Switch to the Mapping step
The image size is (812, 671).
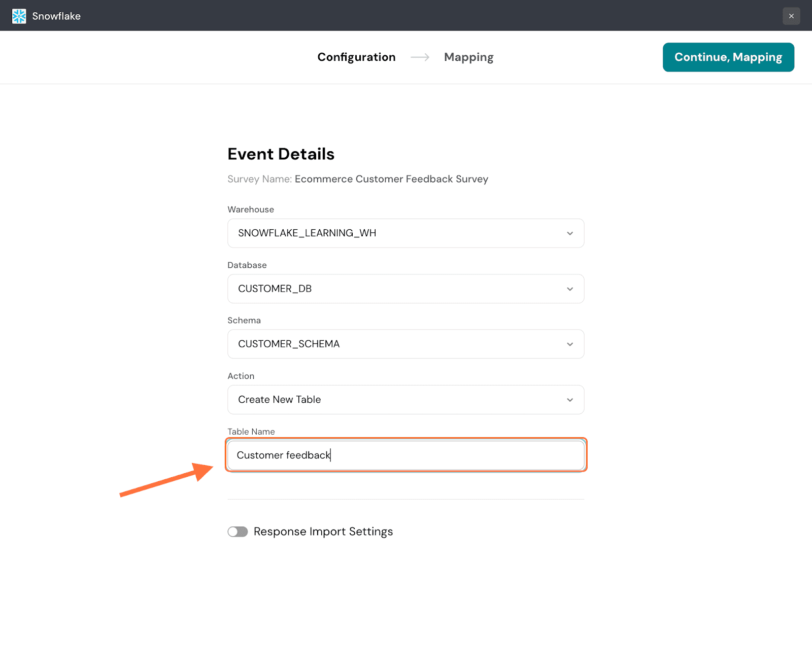(x=468, y=57)
